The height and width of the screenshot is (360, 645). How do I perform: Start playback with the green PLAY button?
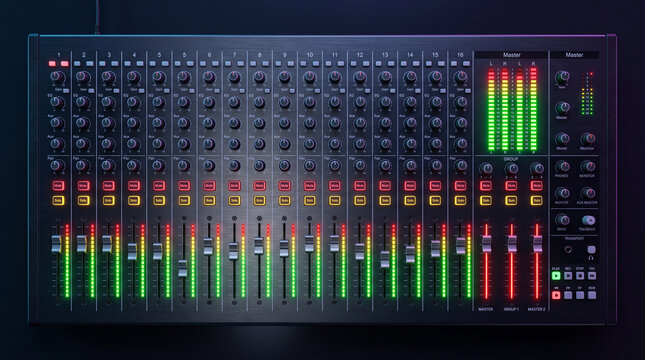click(x=556, y=276)
